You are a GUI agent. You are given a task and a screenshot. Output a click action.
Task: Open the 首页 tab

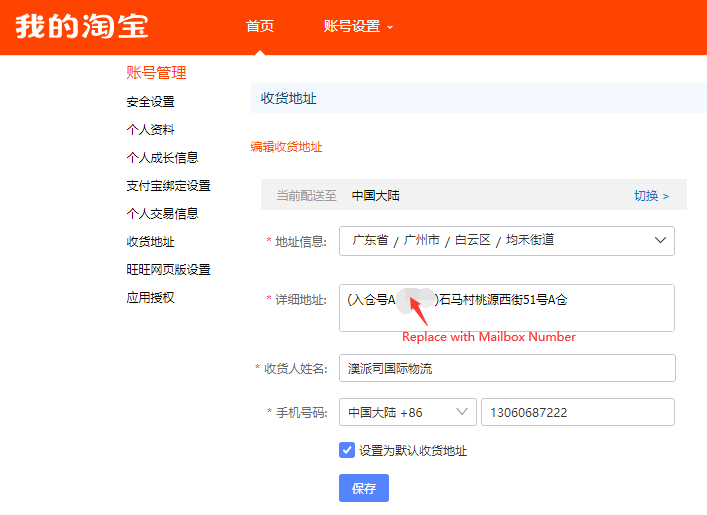260,26
